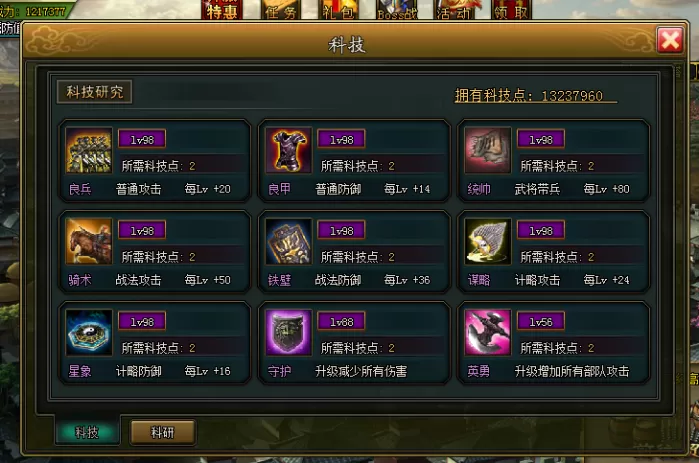This screenshot has height=463, width=699.
Task: Click the 领取 claim button
Action: coord(511,10)
